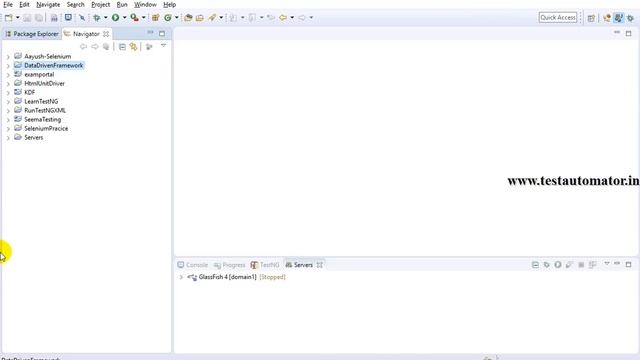640x360 pixels.
Task: Click the Search flashlight toolbar icon
Action: point(212,18)
